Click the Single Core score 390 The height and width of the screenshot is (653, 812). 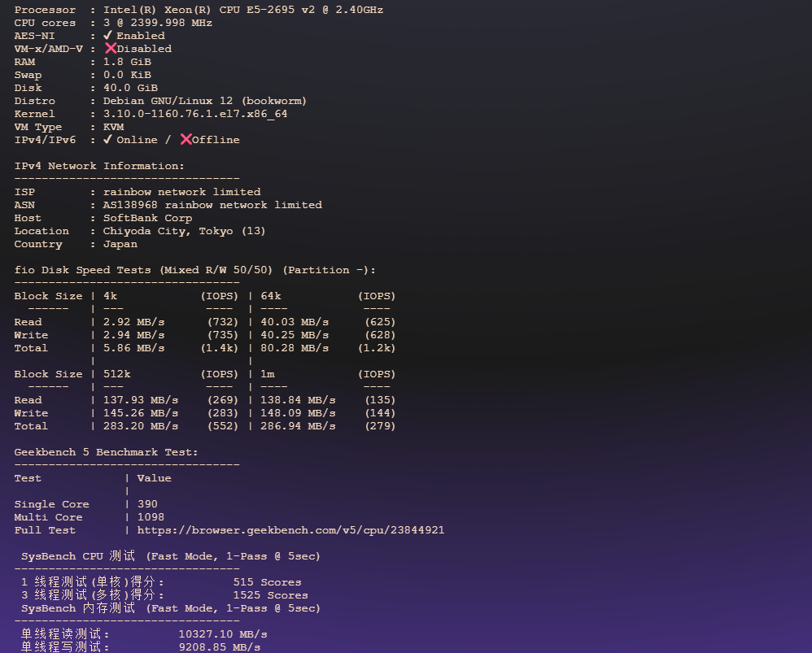pos(147,503)
